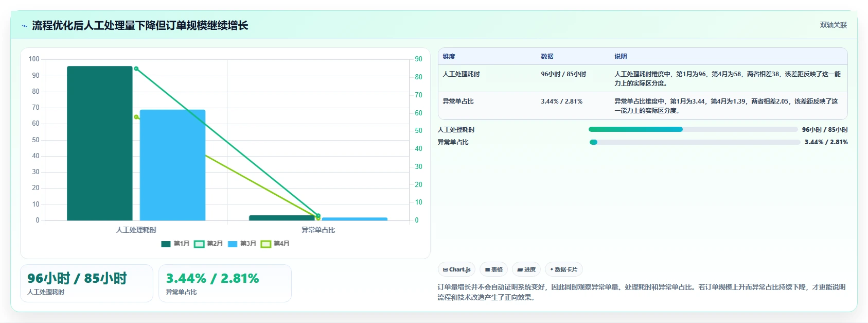Click the 异常单占比 x-axis label
Viewport: 868px width, 323px height.
[318, 230]
